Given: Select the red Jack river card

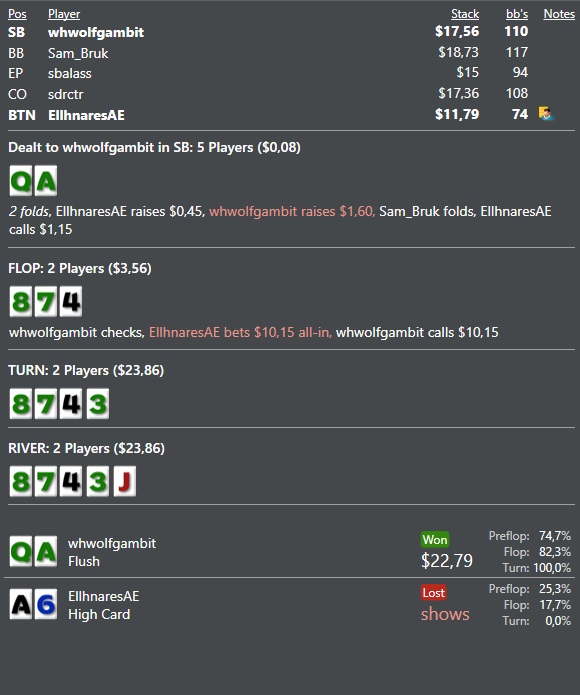Looking at the screenshot, I should click(x=125, y=481).
